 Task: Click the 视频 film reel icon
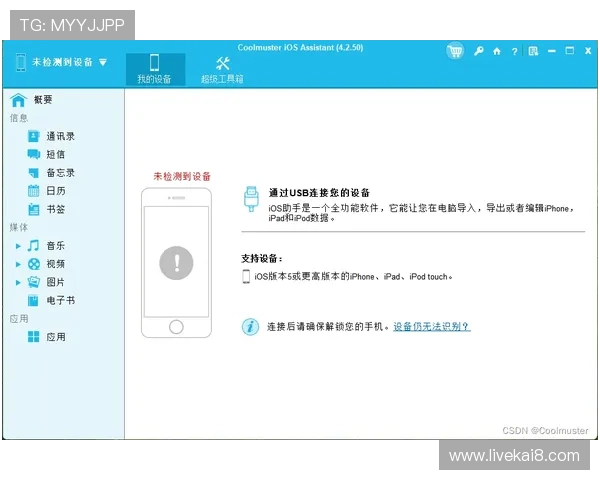[x=34, y=264]
